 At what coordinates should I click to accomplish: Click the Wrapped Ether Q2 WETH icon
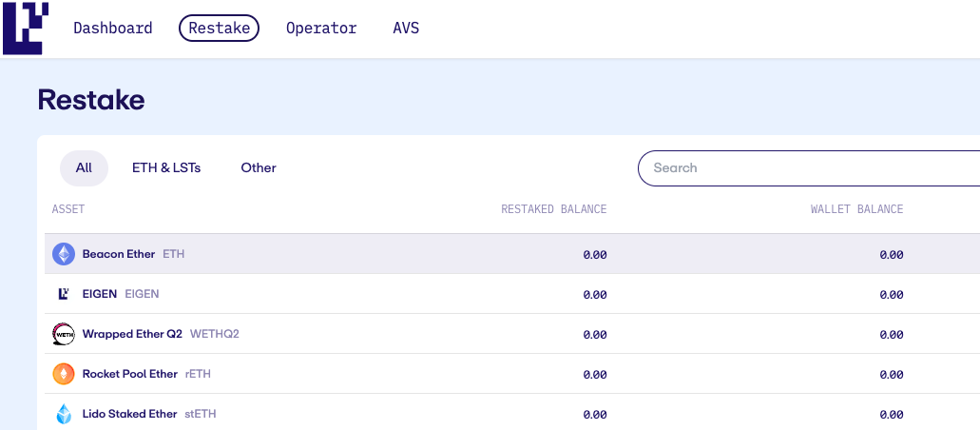click(64, 334)
